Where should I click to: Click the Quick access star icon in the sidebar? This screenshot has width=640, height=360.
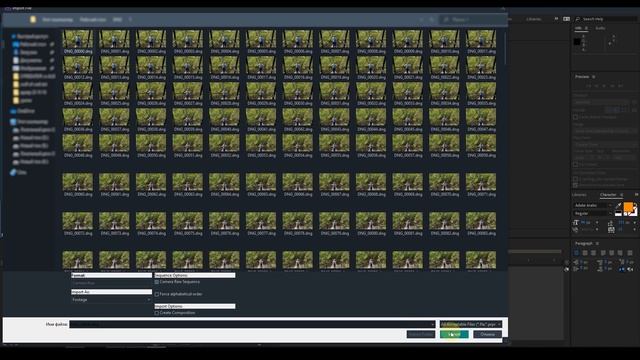pyautogui.click(x=13, y=36)
